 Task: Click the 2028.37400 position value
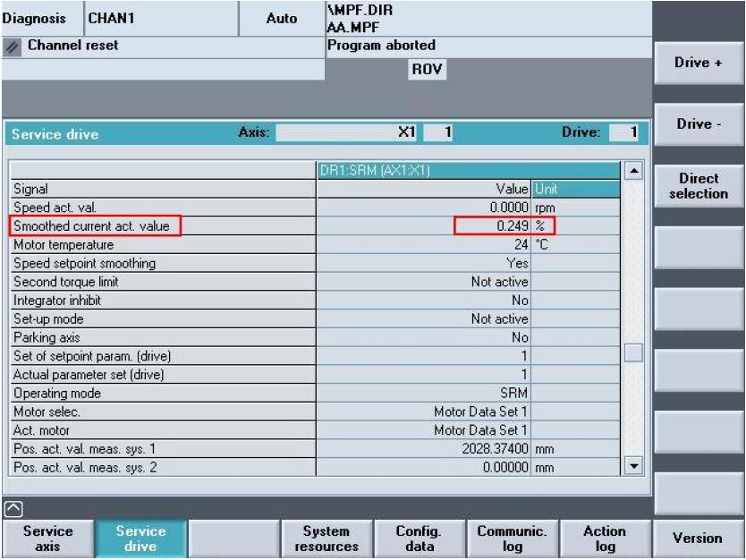pyautogui.click(x=495, y=449)
